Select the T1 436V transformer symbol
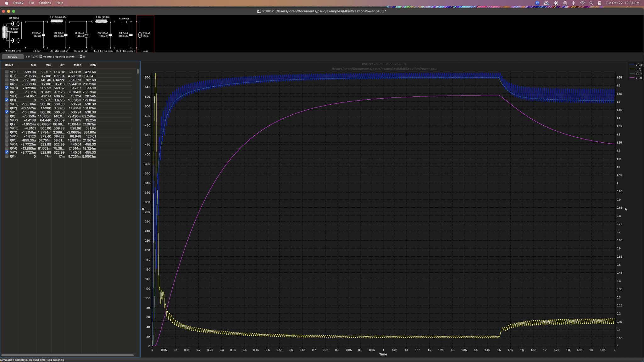The width and height of the screenshot is (644, 362). [5, 32]
